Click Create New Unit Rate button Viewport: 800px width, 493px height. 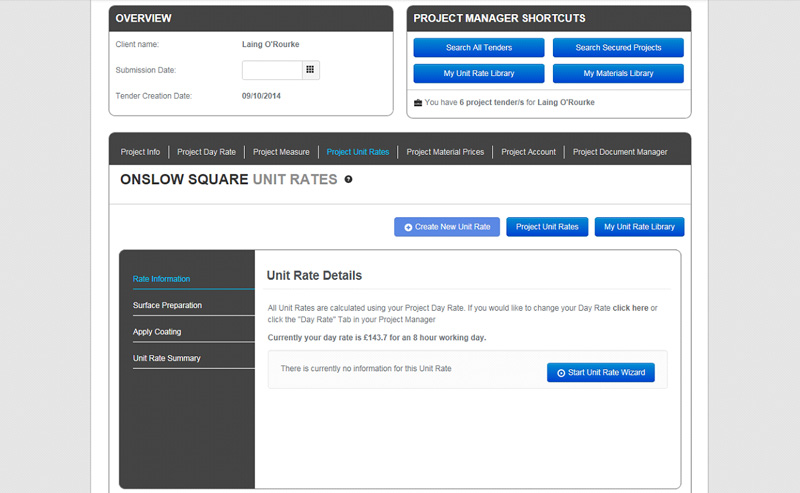[447, 227]
